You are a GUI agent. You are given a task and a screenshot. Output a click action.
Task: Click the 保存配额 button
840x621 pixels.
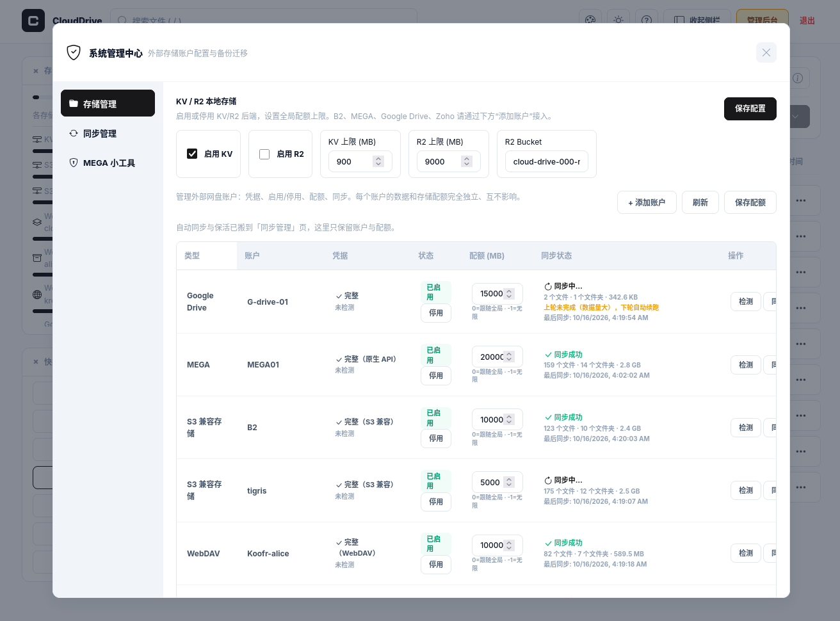(750, 202)
